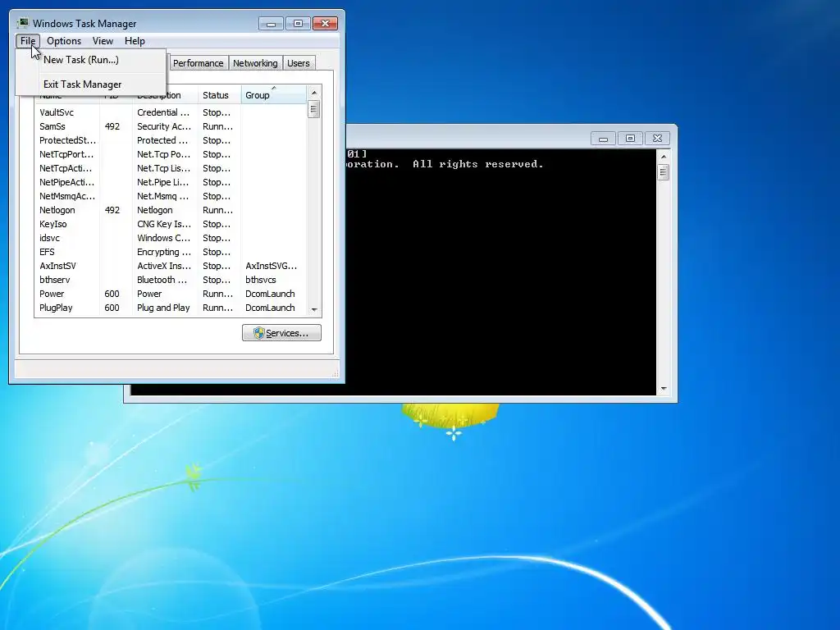Image resolution: width=840 pixels, height=630 pixels.
Task: Open the Help menu
Action: [135, 41]
